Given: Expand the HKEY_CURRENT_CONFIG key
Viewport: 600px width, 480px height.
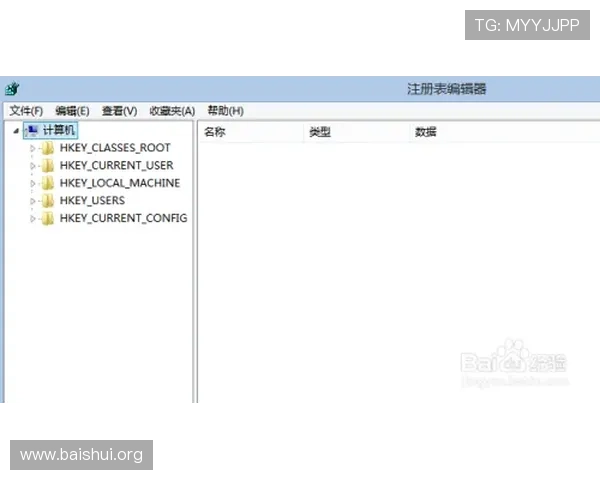Looking at the screenshot, I should [x=33, y=219].
